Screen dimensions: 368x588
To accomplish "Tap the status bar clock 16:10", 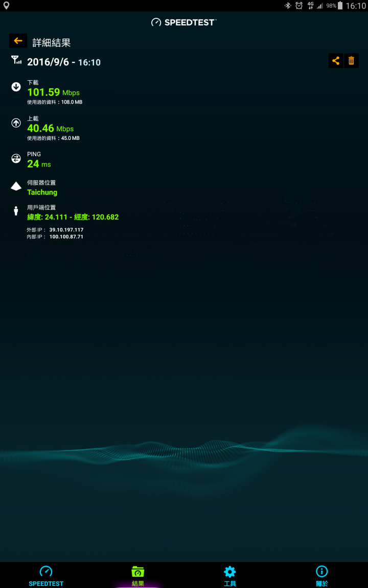I will click(355, 6).
